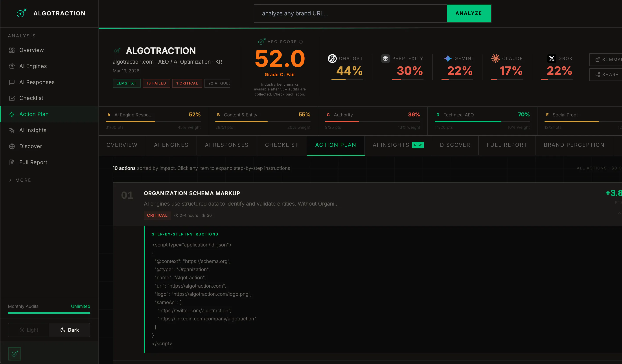Open AI Engines via its chip icon
Image resolution: width=622 pixels, height=364 pixels.
[12, 66]
